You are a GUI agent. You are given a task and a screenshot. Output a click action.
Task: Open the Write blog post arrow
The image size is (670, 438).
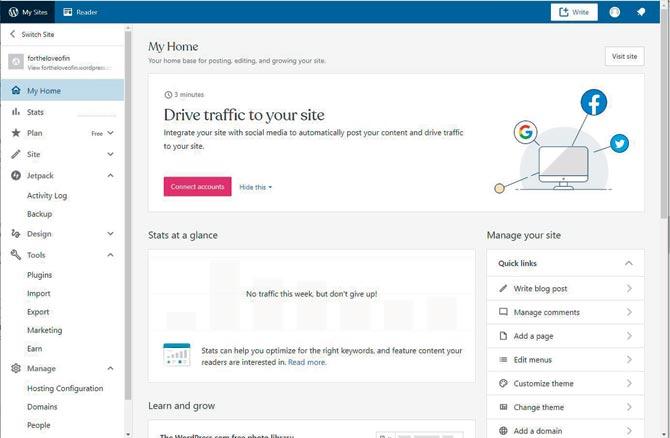(x=629, y=288)
